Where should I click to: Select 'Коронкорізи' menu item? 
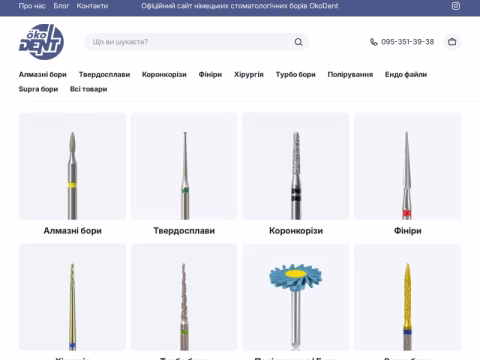click(164, 74)
